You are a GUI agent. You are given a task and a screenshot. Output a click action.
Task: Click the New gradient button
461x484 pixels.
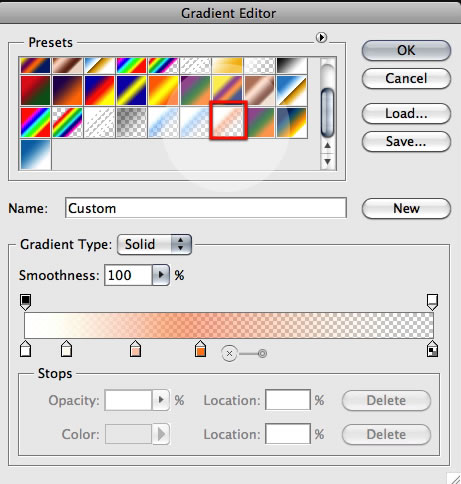click(406, 209)
